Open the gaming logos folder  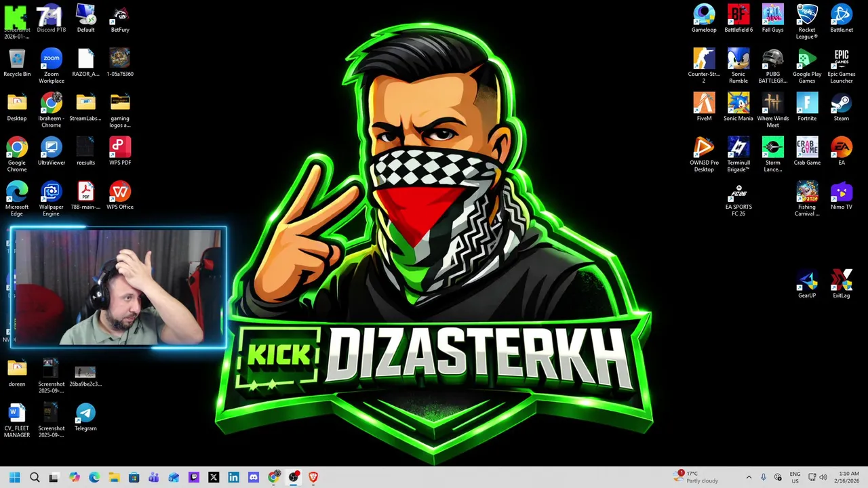click(x=120, y=110)
